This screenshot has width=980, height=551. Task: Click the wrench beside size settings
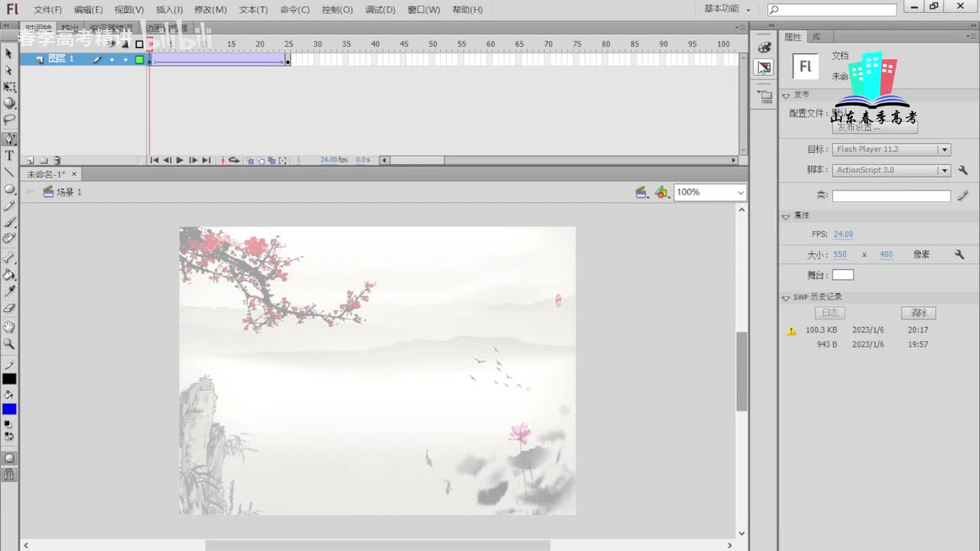click(959, 254)
